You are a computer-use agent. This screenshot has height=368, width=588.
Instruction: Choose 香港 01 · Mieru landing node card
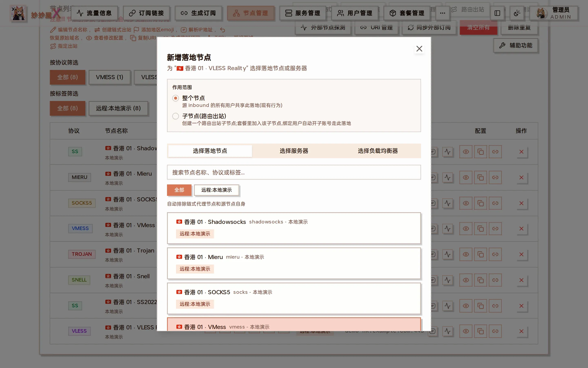[294, 263]
